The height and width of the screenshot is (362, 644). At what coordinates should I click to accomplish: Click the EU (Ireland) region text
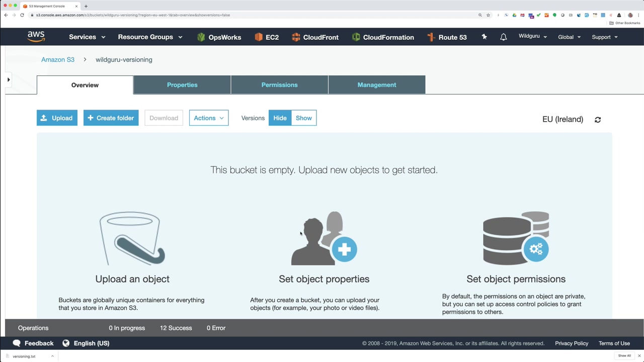coord(562,119)
